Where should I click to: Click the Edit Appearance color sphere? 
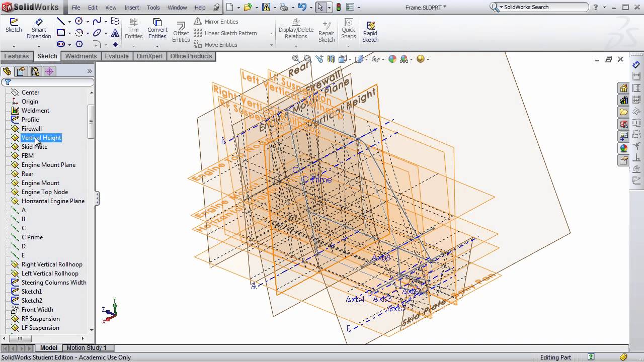click(x=392, y=59)
